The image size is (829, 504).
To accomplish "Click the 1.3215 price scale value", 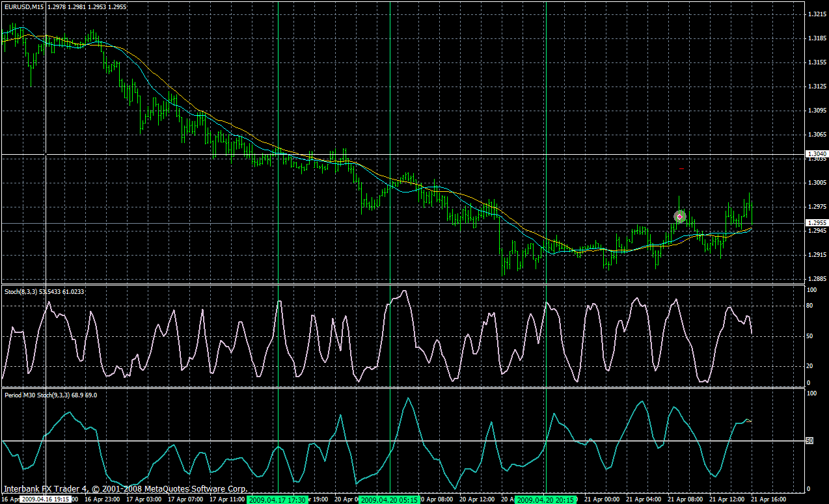I will 816,14.
